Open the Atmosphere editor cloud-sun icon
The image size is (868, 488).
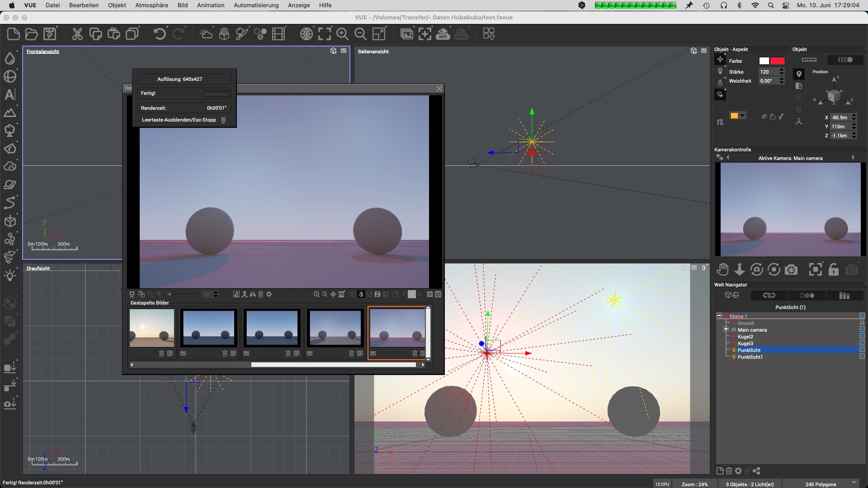[206, 34]
